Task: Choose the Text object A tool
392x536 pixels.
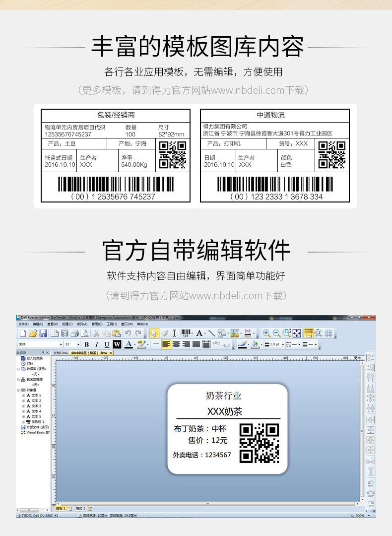Action: click(199, 333)
